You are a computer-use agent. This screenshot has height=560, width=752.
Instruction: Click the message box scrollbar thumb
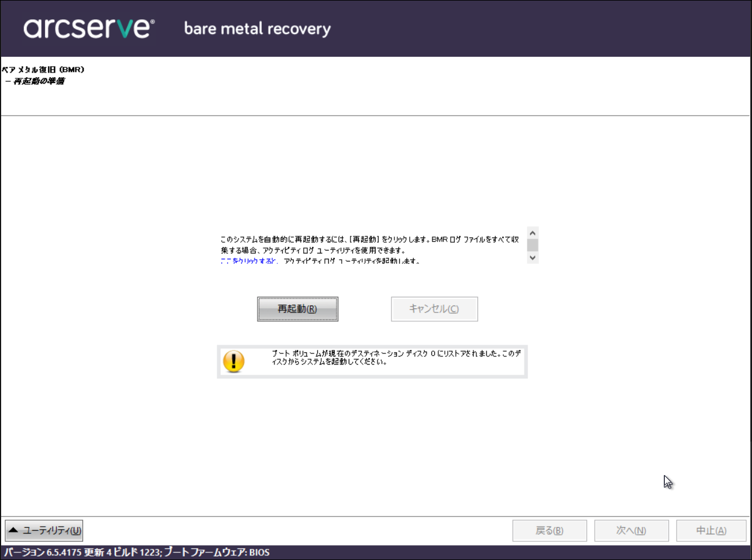533,245
